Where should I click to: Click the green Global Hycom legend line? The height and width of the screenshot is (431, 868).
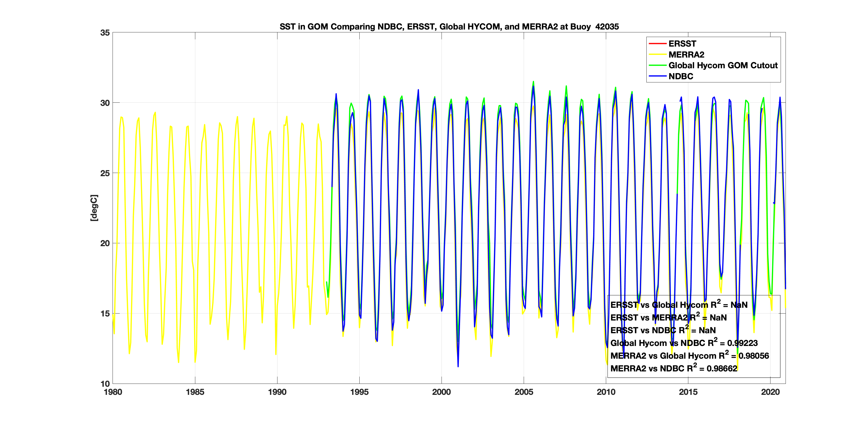pos(657,65)
